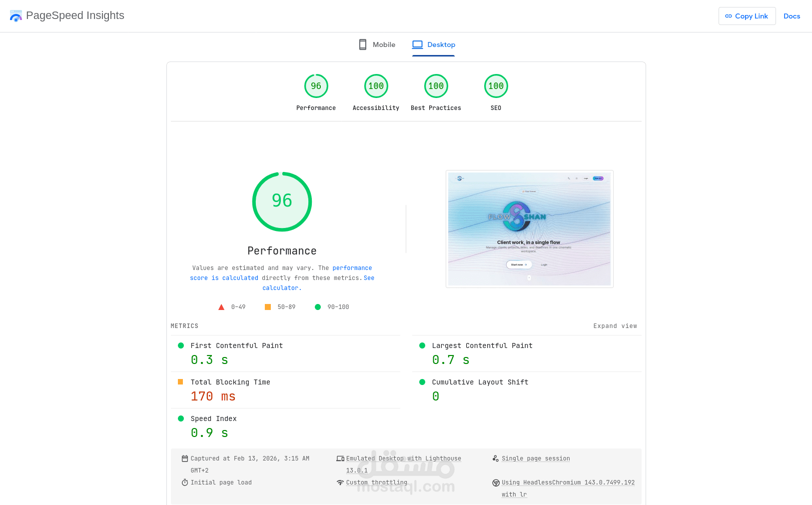Image resolution: width=812 pixels, height=505 pixels.
Task: Click the stopwatch icon beside Initial page load
Action: (185, 482)
